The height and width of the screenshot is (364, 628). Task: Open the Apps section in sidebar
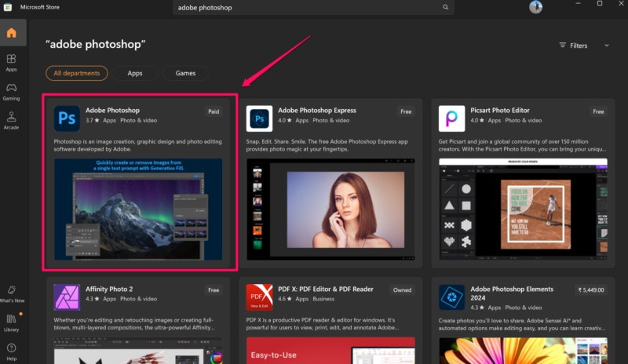(x=12, y=63)
